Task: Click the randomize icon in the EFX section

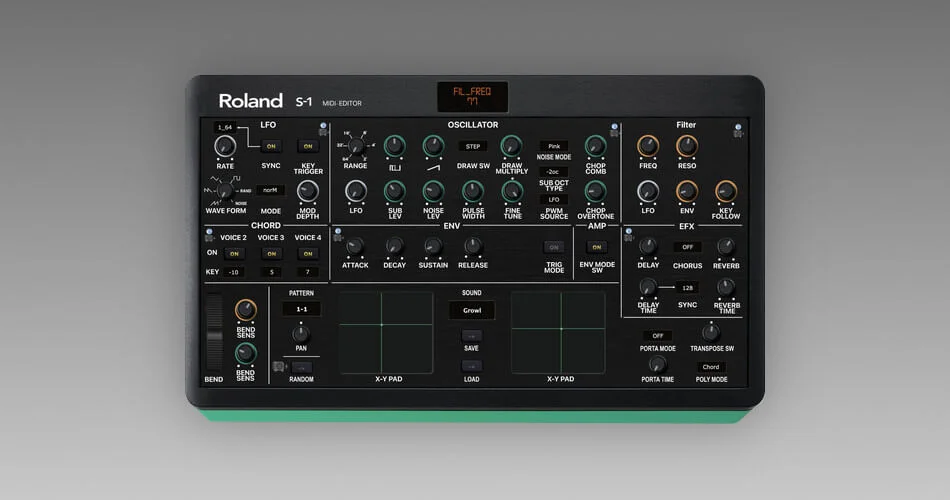Action: [629, 235]
